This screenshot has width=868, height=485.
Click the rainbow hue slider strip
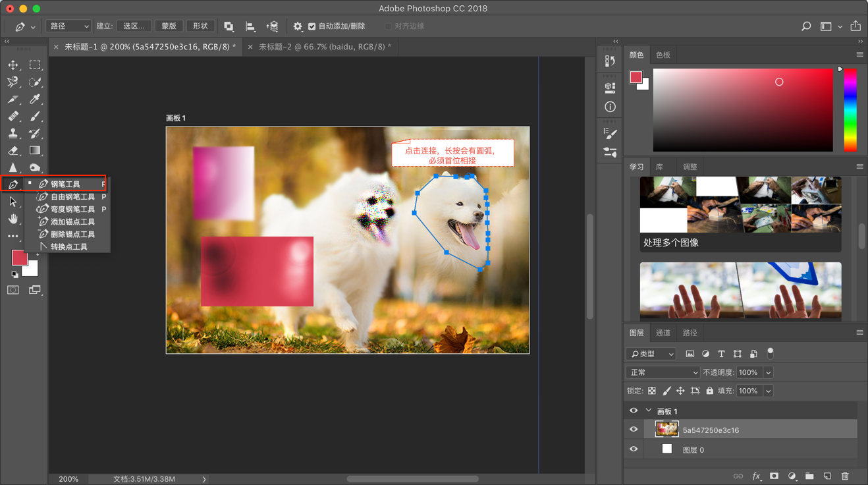pos(850,109)
